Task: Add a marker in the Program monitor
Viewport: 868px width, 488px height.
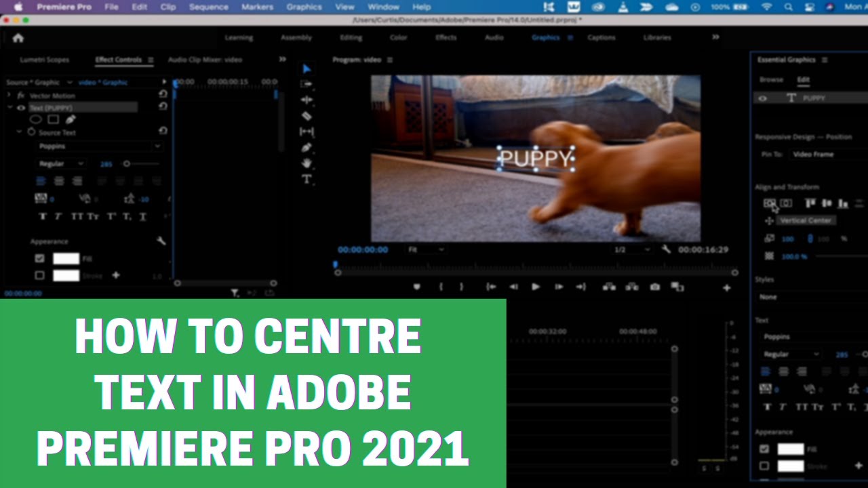Action: [x=417, y=287]
